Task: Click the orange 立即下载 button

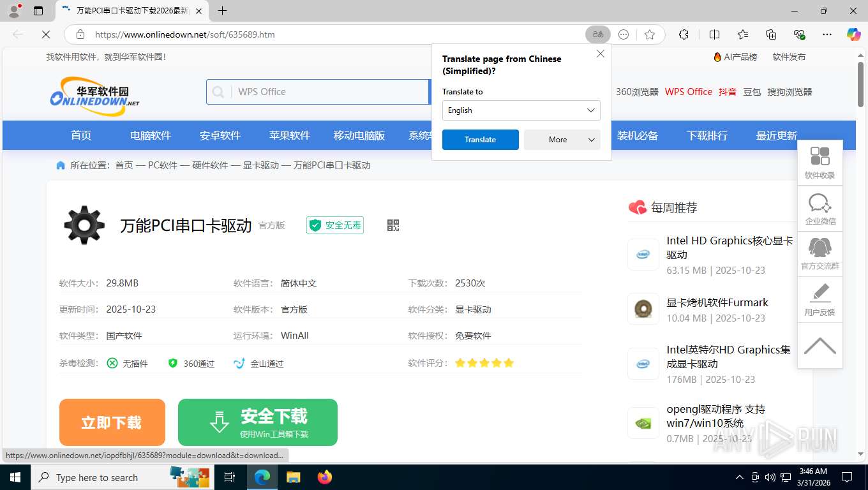Action: click(x=112, y=422)
